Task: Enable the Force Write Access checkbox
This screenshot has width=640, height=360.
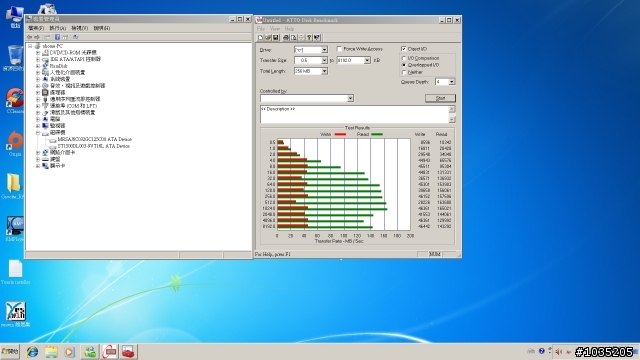Action: pos(339,49)
